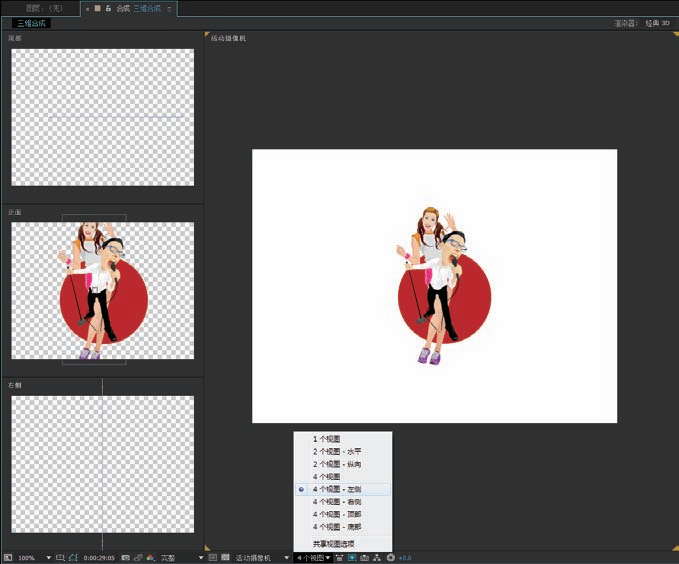Open the RGB channel display icon
Image resolution: width=679 pixels, height=564 pixels.
[x=150, y=558]
